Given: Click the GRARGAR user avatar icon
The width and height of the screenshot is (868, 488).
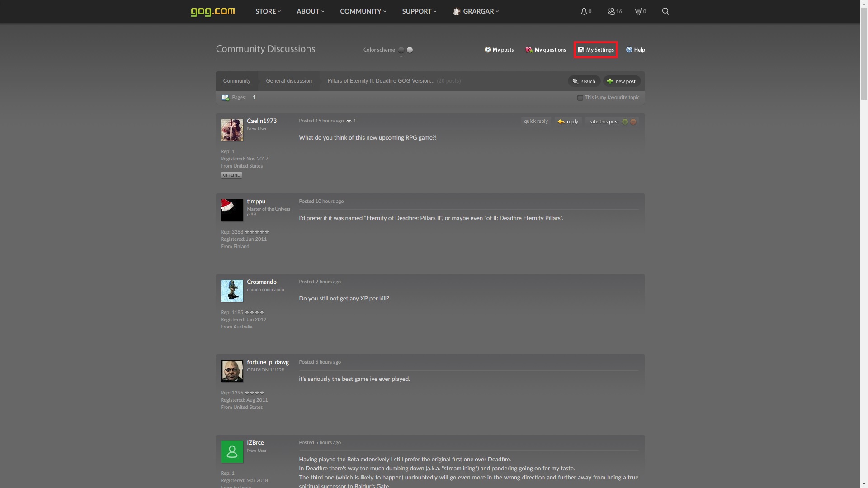Looking at the screenshot, I should click(x=457, y=11).
